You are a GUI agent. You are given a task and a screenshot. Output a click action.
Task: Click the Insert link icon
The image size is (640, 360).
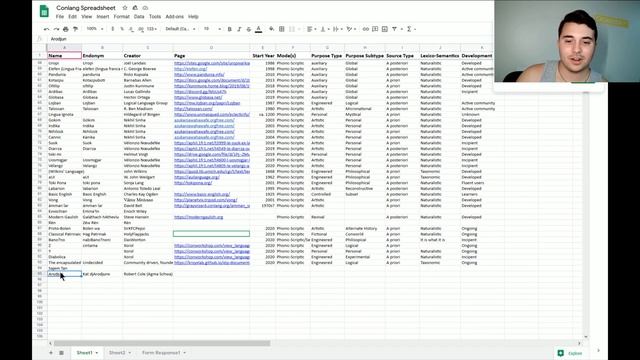pyautogui.click(x=366, y=29)
